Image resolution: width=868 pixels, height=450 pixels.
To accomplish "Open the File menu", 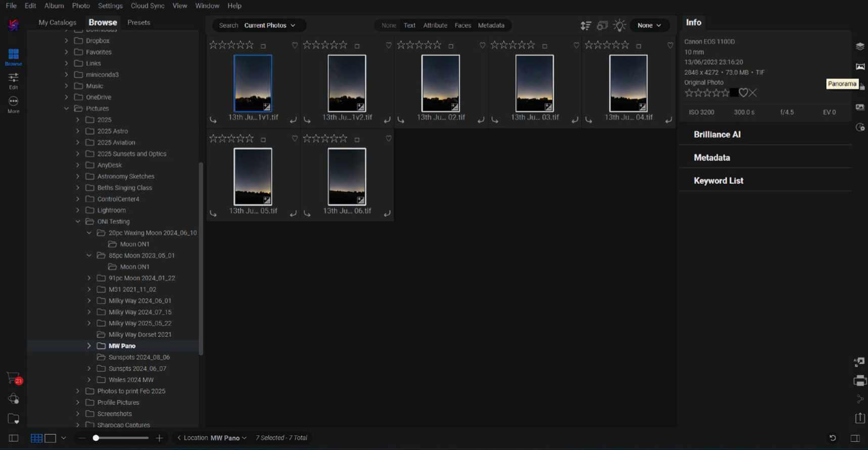I will tap(11, 6).
